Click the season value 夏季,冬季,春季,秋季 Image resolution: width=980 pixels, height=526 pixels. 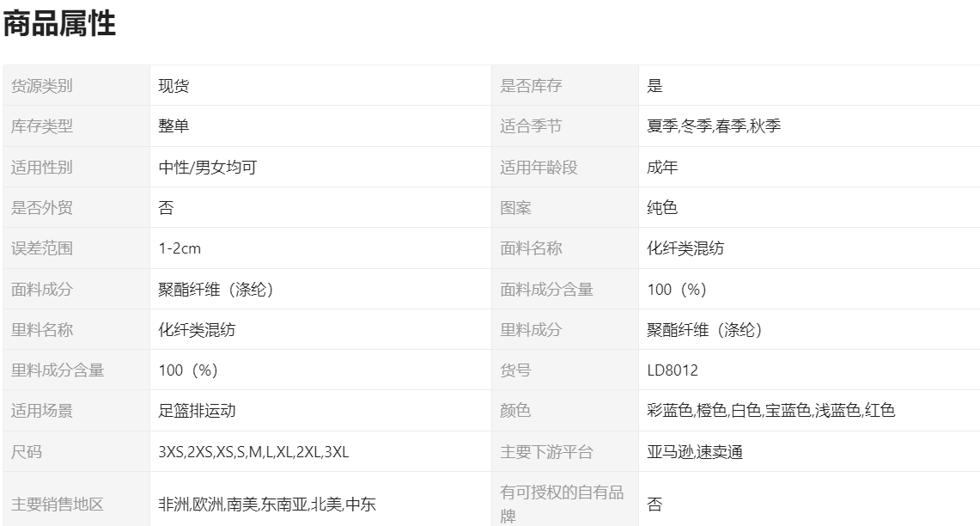point(714,126)
